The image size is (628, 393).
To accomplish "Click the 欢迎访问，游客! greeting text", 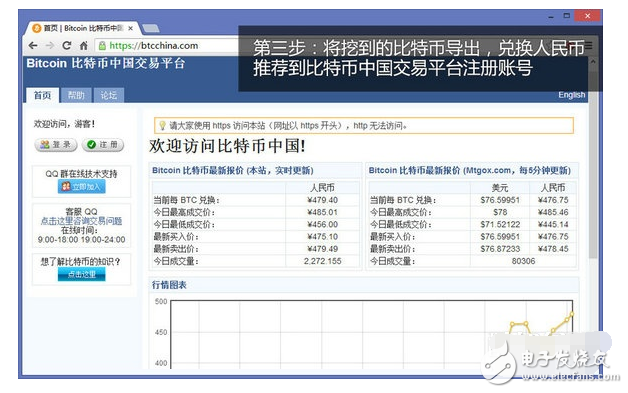I will pyautogui.click(x=64, y=124).
